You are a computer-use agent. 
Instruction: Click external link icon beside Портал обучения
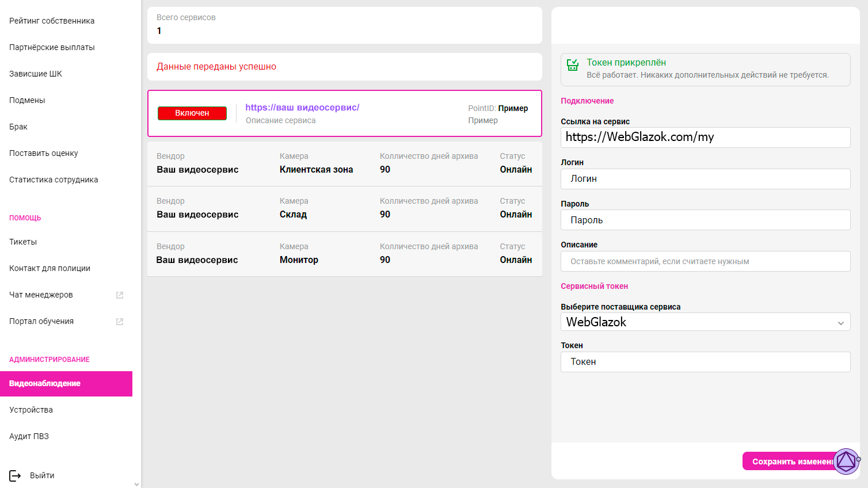(x=120, y=322)
